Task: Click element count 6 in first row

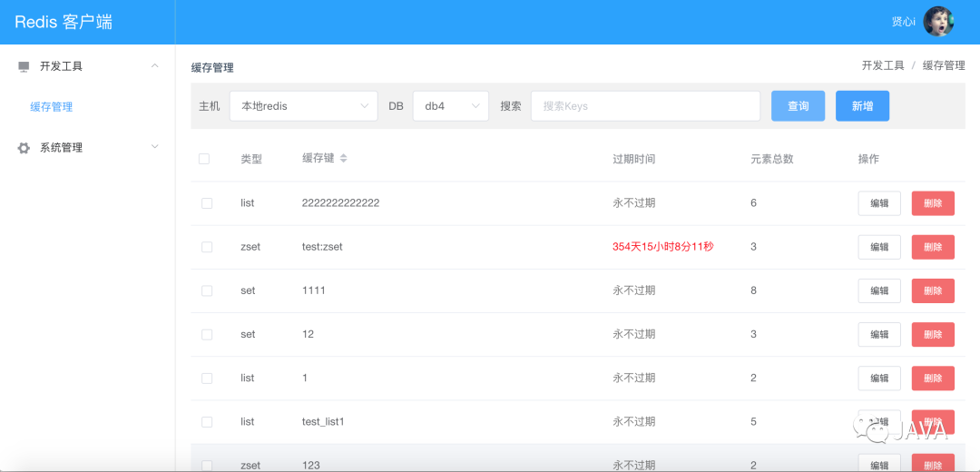Action: (x=754, y=203)
